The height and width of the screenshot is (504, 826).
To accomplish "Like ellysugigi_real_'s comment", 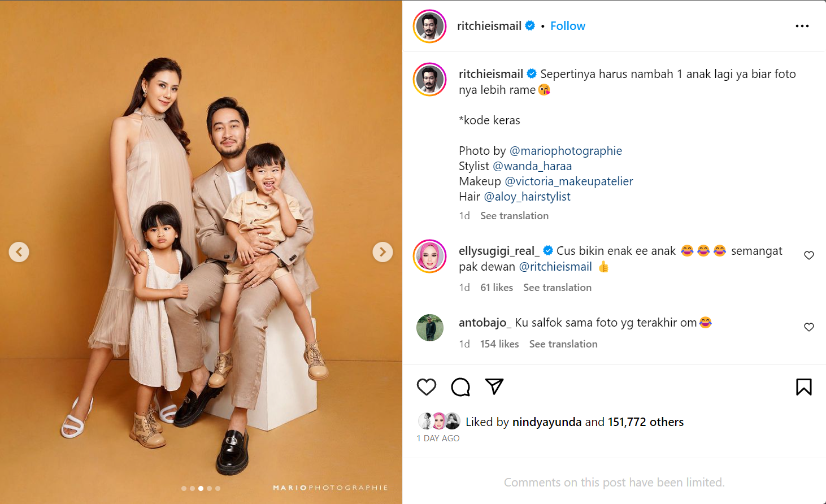I will [809, 255].
